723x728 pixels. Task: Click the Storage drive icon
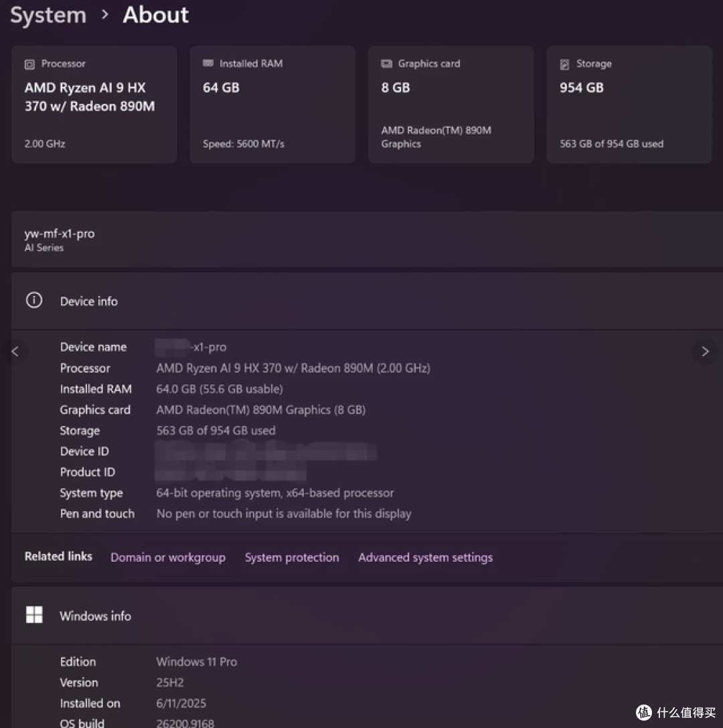[x=564, y=64]
